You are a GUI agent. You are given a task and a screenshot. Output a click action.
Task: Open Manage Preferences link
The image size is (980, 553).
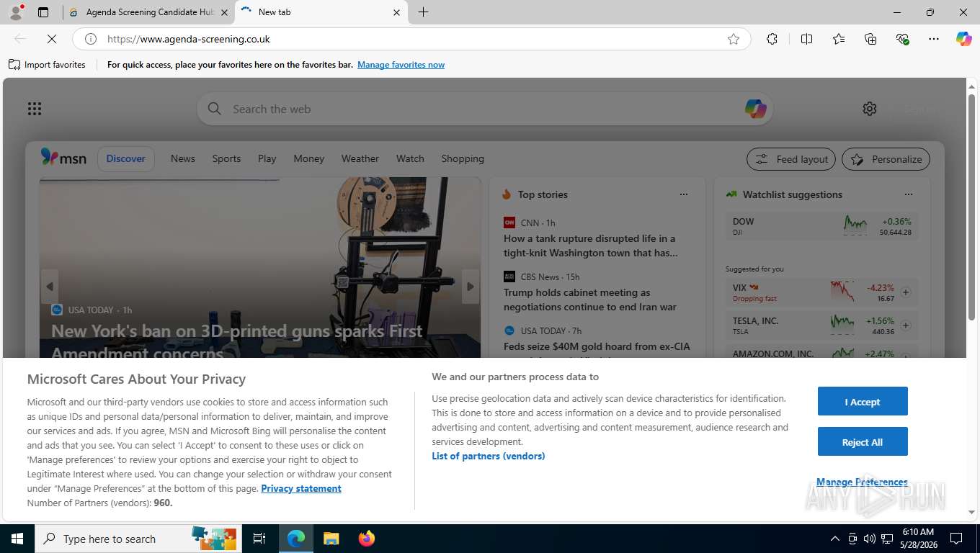(862, 482)
